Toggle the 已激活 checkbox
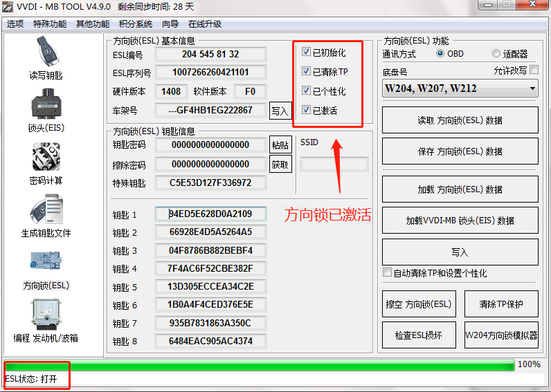The width and height of the screenshot is (551, 392). (306, 110)
